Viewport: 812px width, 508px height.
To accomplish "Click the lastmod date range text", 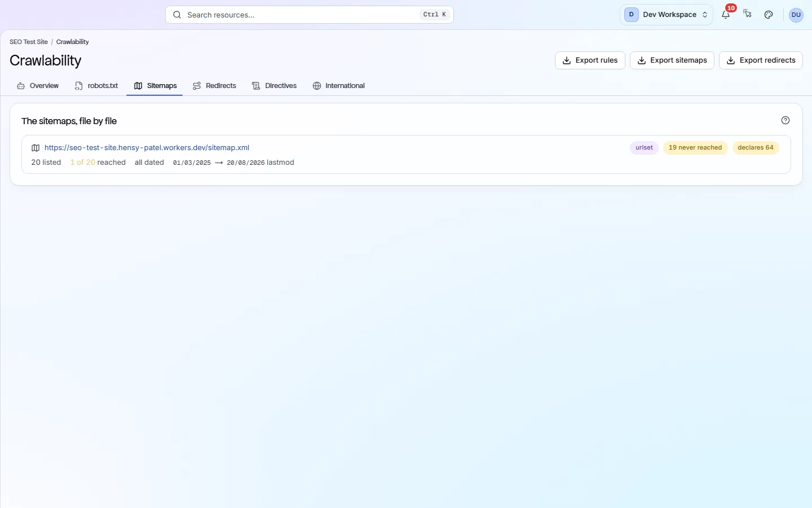I will [x=233, y=163].
